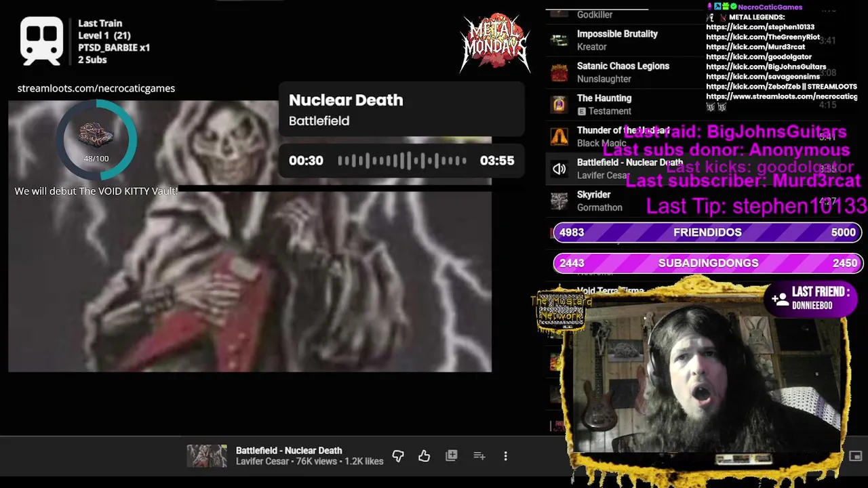
Task: Click the Battlefield artist name in song overlay
Action: (x=319, y=121)
